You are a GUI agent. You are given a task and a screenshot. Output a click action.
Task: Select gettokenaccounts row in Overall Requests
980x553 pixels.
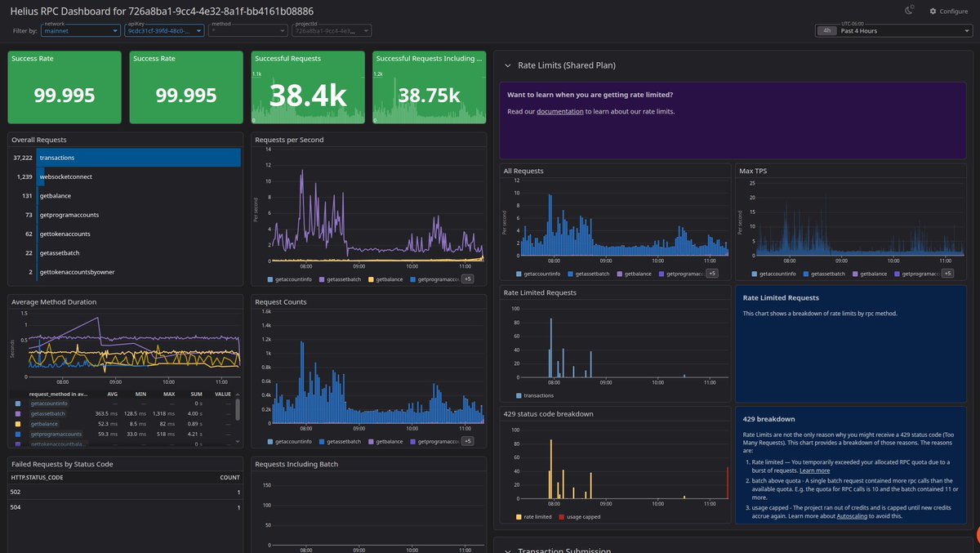click(x=126, y=234)
